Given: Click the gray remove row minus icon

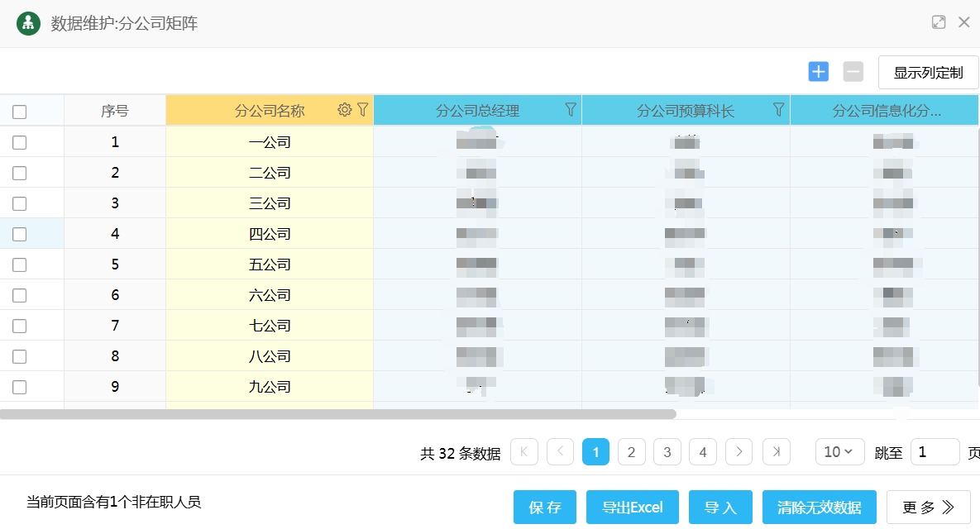Looking at the screenshot, I should pos(853,72).
